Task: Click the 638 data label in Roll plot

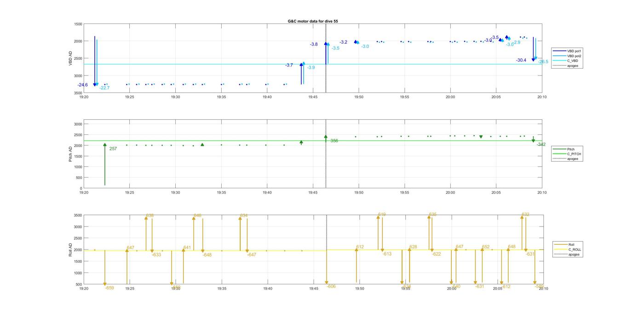Action: 150,215
